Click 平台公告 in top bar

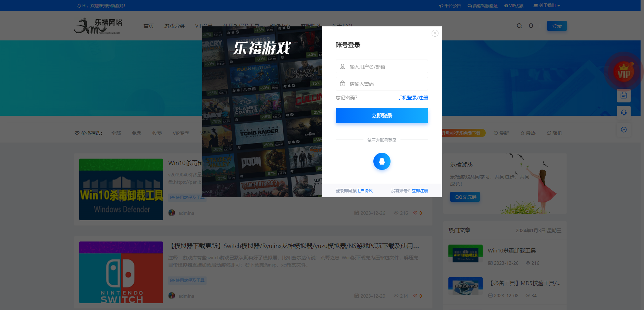(450, 5)
